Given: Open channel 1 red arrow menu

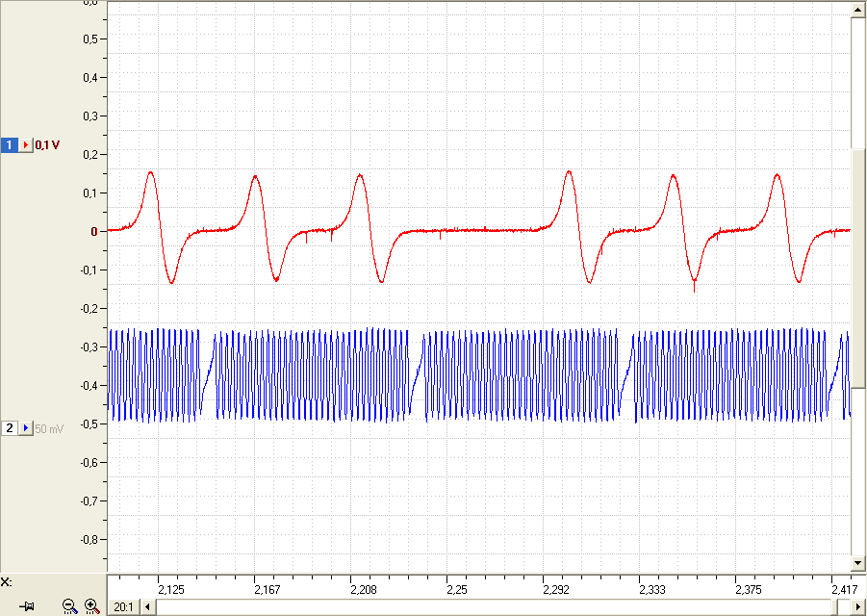Looking at the screenshot, I should 26,145.
